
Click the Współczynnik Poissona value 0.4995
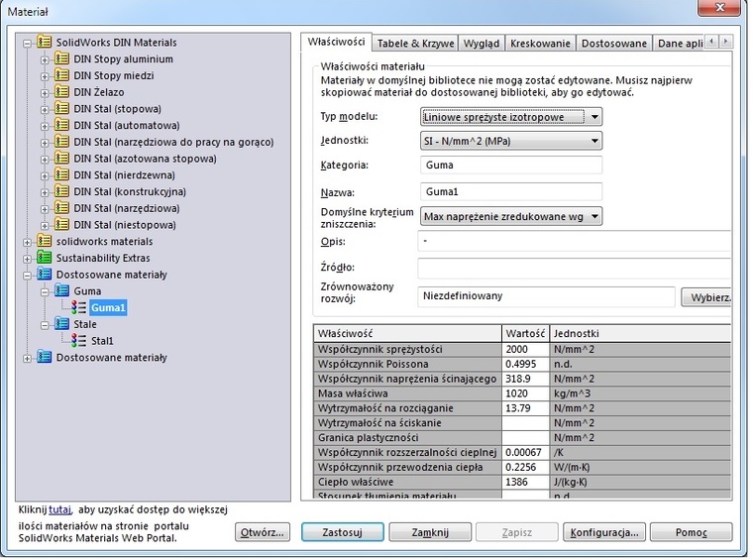(x=525, y=364)
